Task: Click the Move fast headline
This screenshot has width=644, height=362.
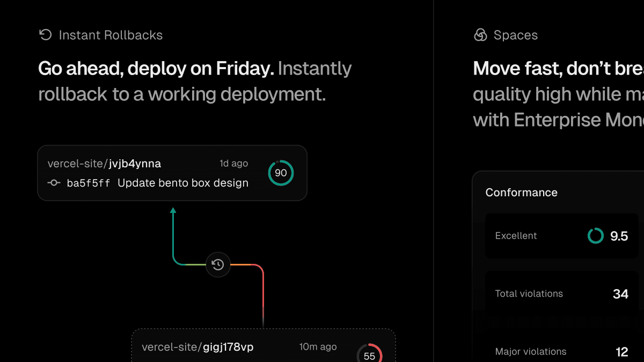Action: (558, 69)
